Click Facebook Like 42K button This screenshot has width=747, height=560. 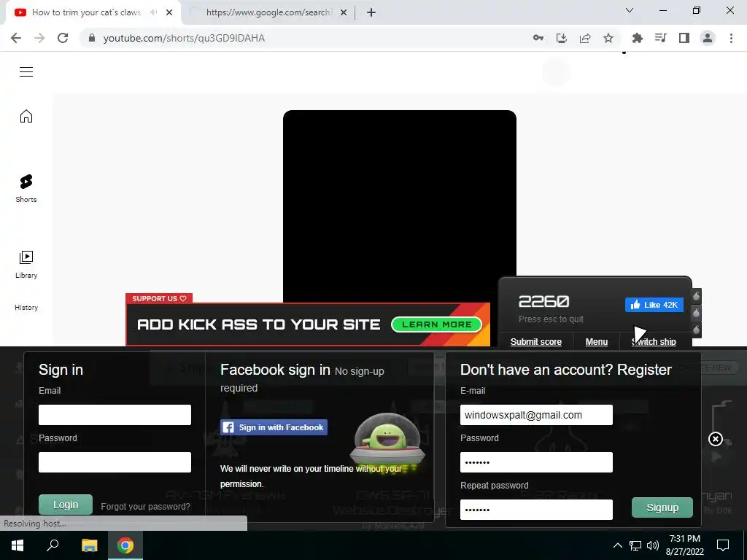point(654,305)
